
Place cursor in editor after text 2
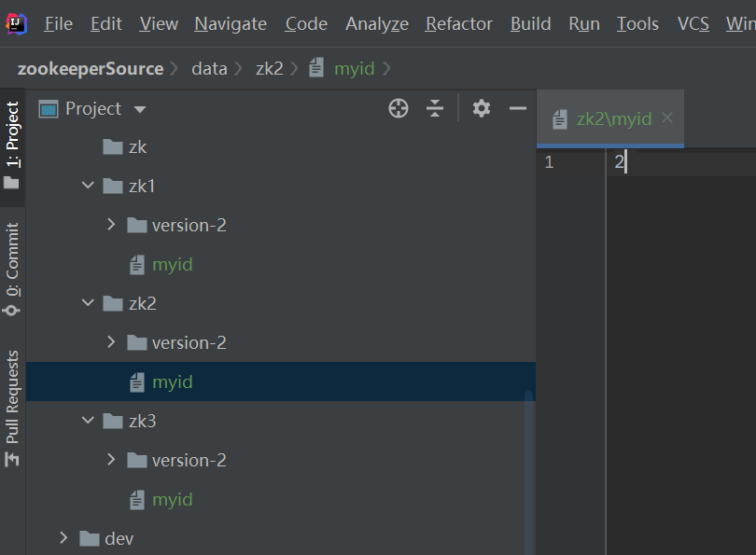coord(626,162)
